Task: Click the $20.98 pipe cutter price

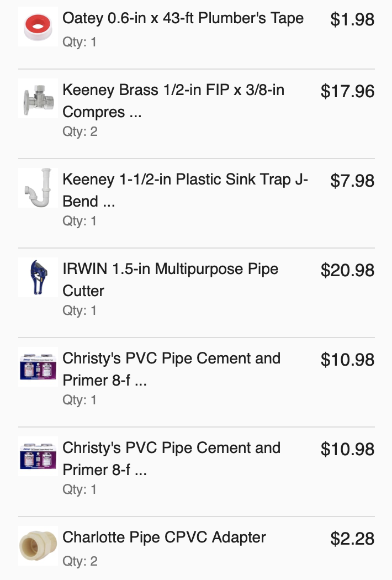Action: [348, 270]
